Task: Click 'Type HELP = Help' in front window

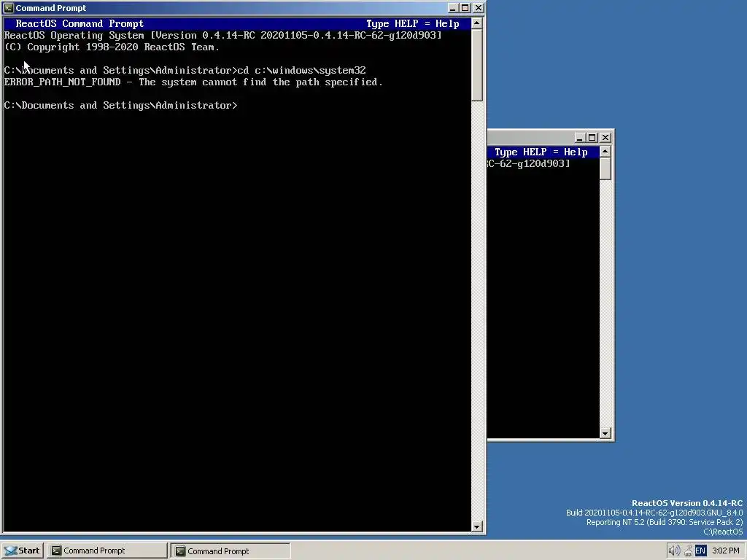Action: pos(413,24)
